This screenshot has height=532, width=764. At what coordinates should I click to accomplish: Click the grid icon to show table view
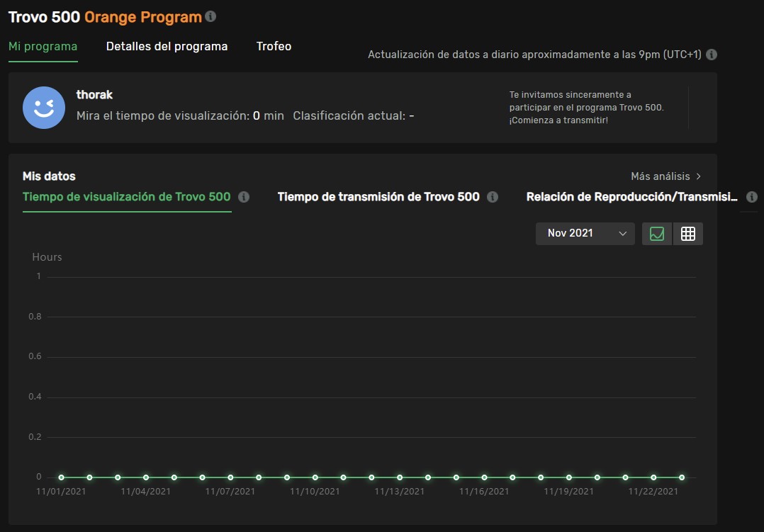coord(687,233)
